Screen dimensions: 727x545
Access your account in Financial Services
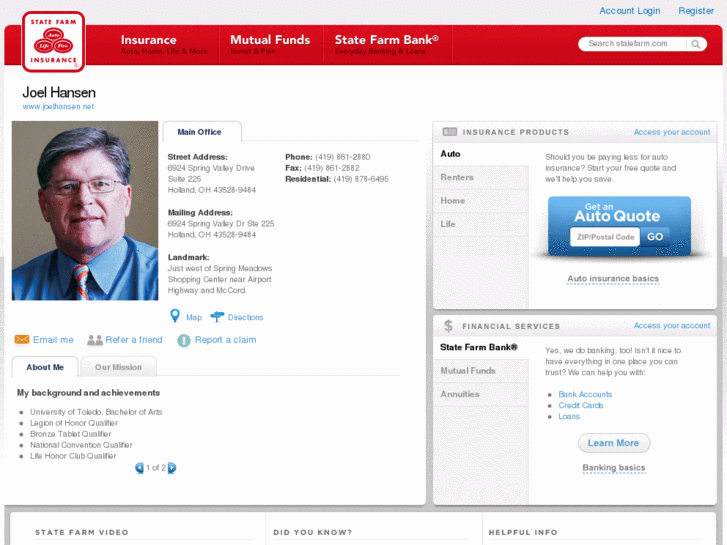point(672,326)
